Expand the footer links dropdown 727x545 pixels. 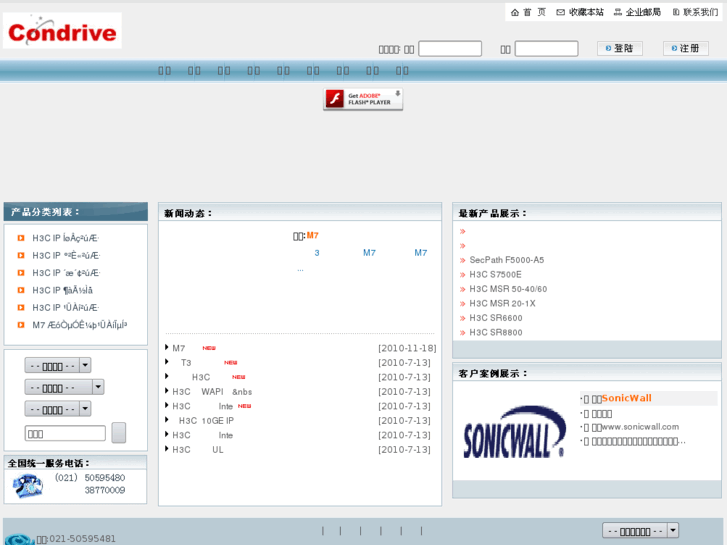point(640,530)
